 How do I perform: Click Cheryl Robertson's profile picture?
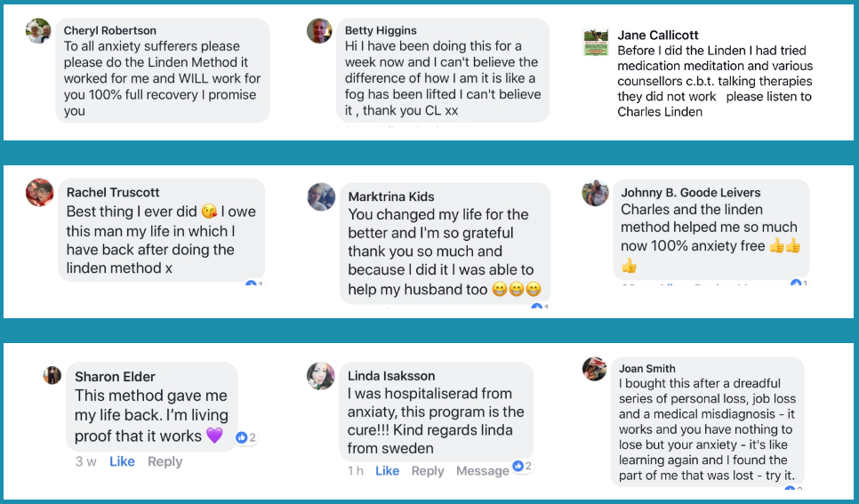(38, 31)
